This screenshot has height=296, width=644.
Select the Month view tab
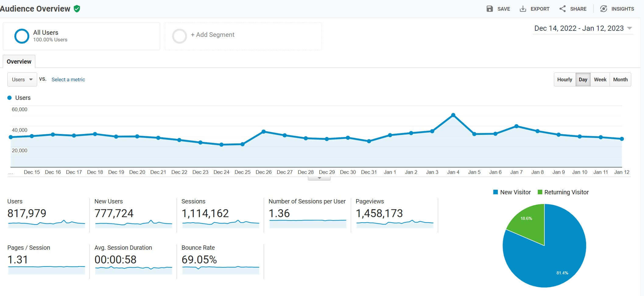pos(621,79)
